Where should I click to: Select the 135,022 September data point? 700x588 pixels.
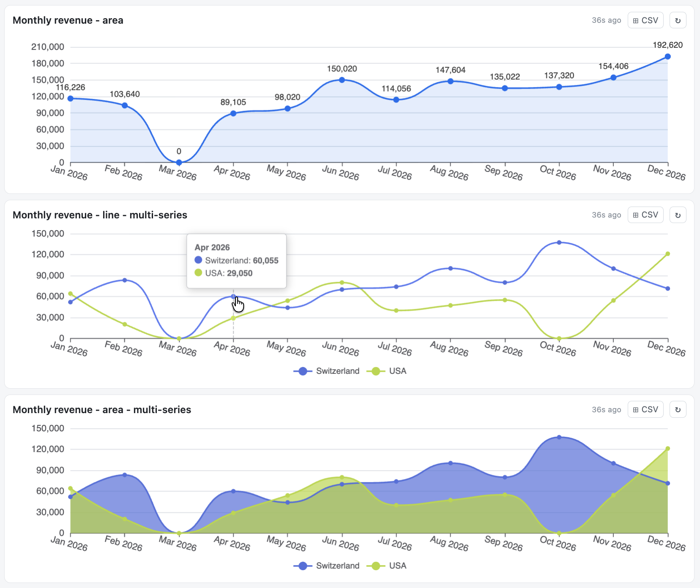(505, 88)
